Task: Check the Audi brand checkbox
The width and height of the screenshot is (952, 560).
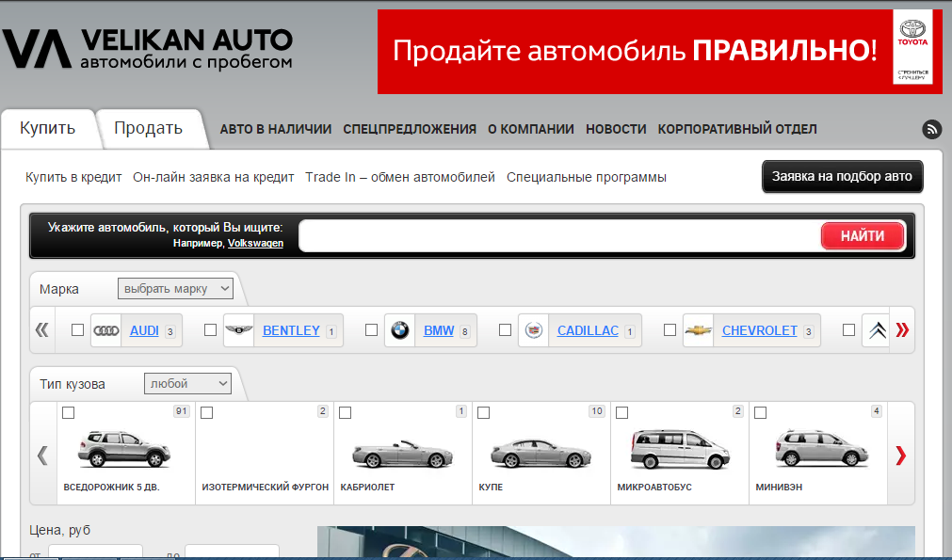Action: coord(78,330)
